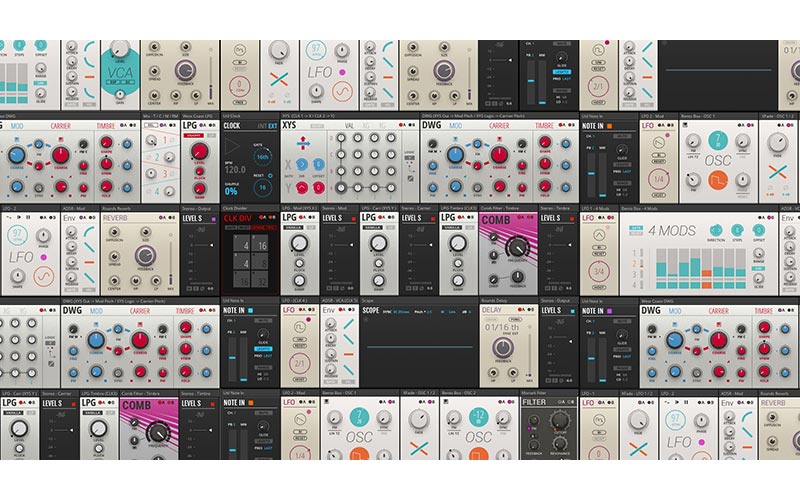Switch the CLOCK block to EXT
Screen dimensions: 800x500
(273, 126)
